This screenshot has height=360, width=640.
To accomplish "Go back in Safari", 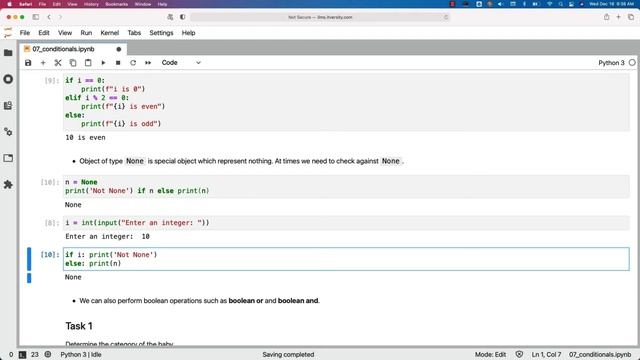I will point(49,17).
